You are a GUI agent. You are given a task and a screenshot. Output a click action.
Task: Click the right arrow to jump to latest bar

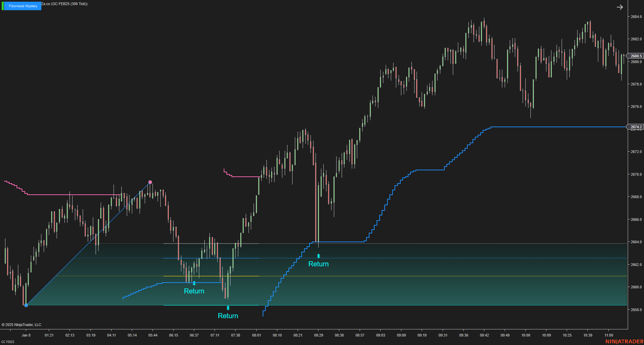point(620,7)
